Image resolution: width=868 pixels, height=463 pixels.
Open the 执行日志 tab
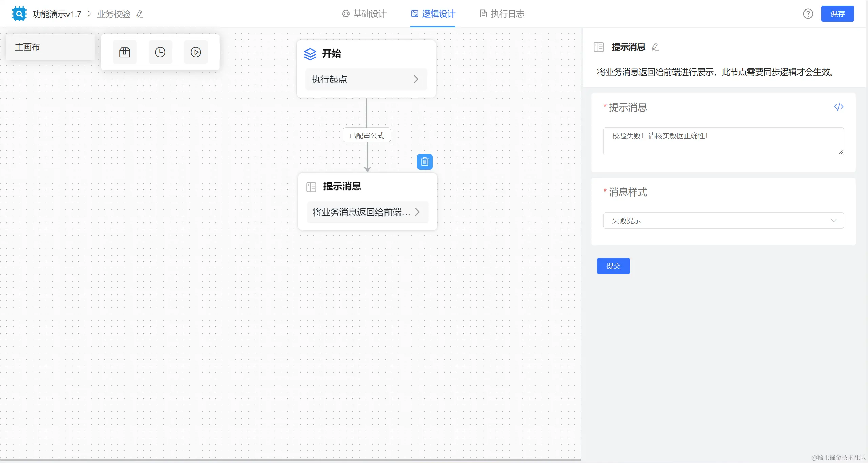coord(502,14)
